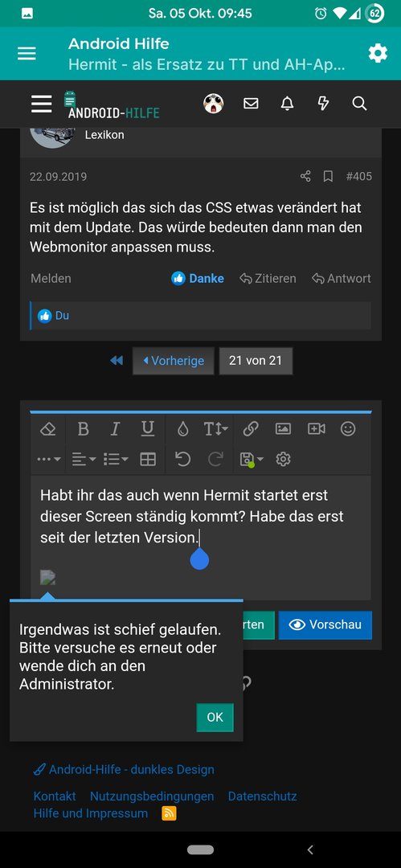This screenshot has height=868, width=401.
Task: Open the save drafts dropdown
Action: point(252,459)
